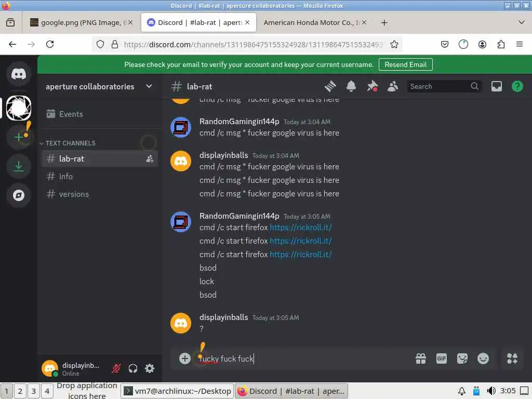Viewport: 532px width, 399px height.
Task: Open the Discord inbox icon
Action: [496, 87]
